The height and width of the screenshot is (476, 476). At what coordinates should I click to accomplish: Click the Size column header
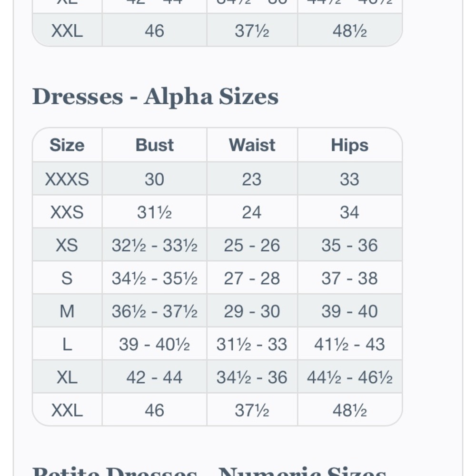click(67, 145)
